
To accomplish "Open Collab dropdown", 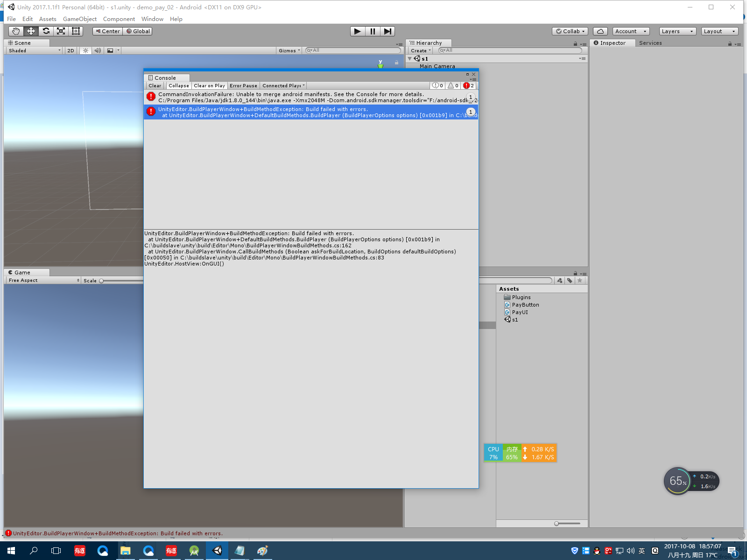I will (570, 31).
